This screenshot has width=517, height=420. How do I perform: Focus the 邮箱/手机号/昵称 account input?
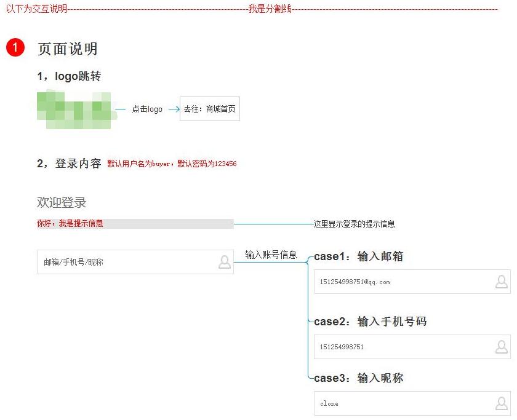(123, 262)
